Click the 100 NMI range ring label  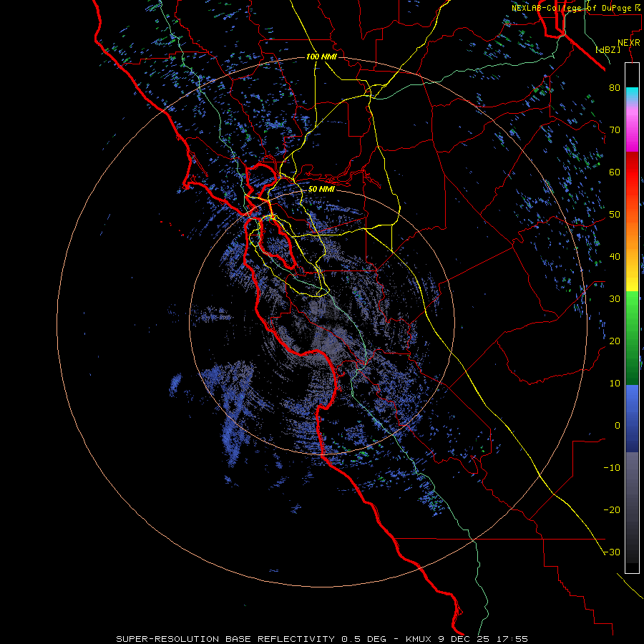pos(321,57)
